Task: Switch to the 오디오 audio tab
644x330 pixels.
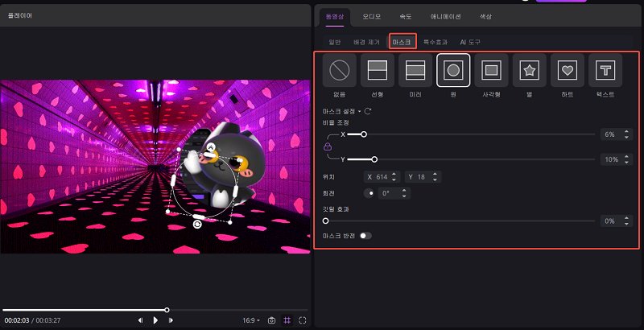Action: (x=371, y=17)
